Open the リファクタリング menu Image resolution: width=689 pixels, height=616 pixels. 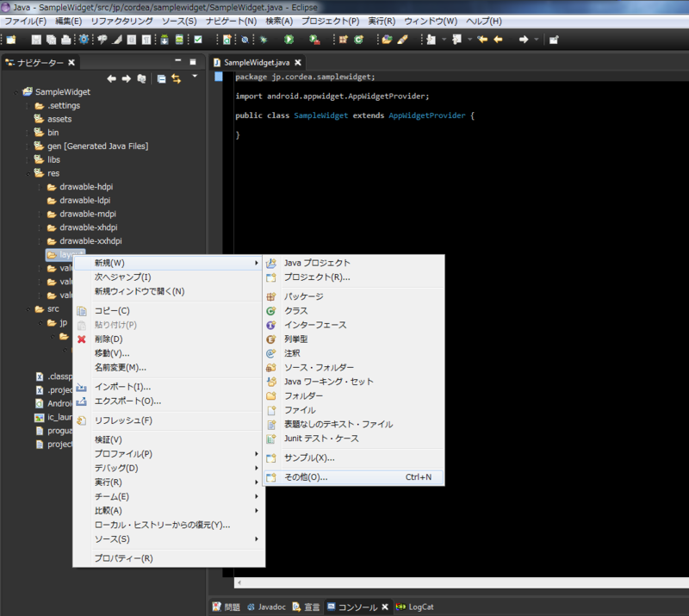[121, 21]
